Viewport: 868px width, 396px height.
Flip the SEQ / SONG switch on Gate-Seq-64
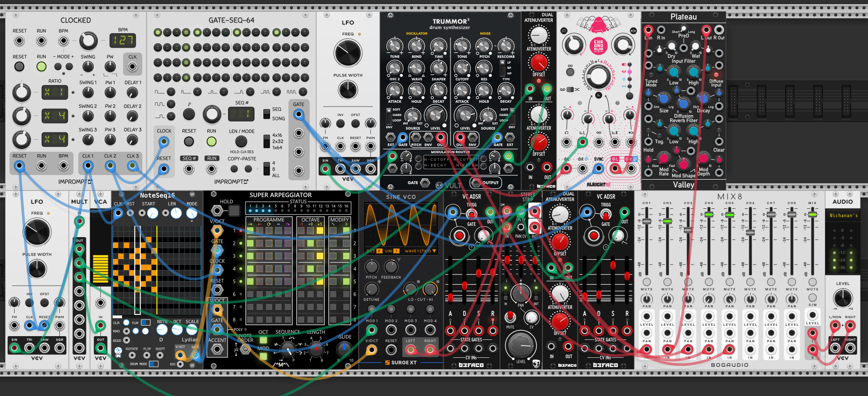(x=267, y=114)
